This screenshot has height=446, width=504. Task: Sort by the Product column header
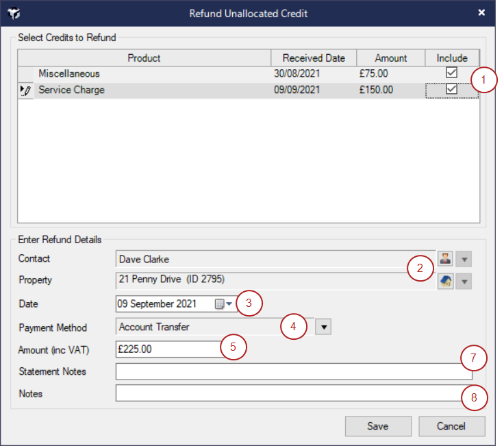pos(144,58)
